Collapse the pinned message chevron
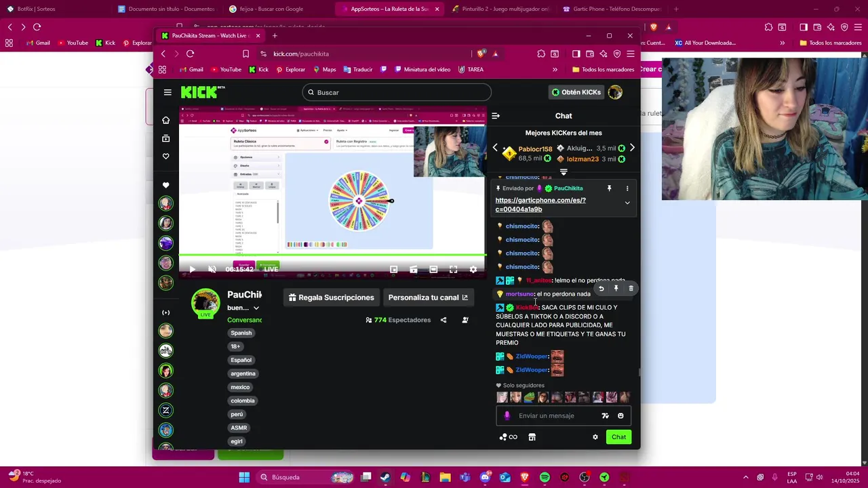The image size is (868, 488). (627, 203)
